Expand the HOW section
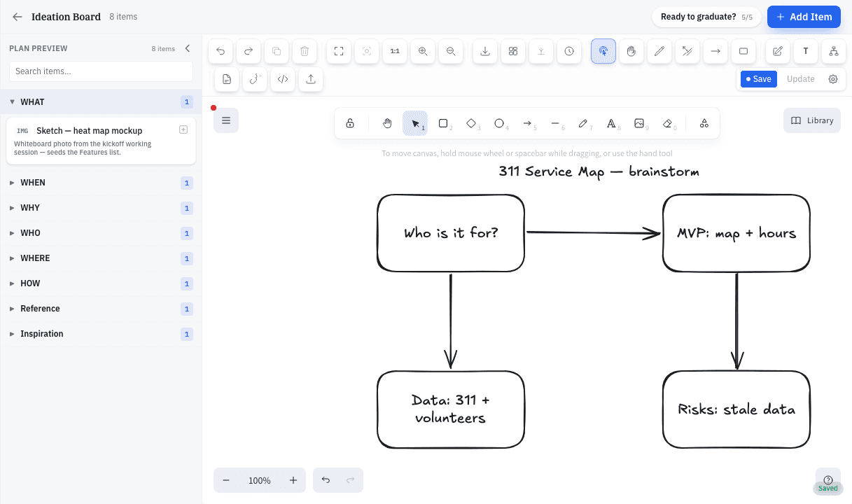 click(101, 283)
